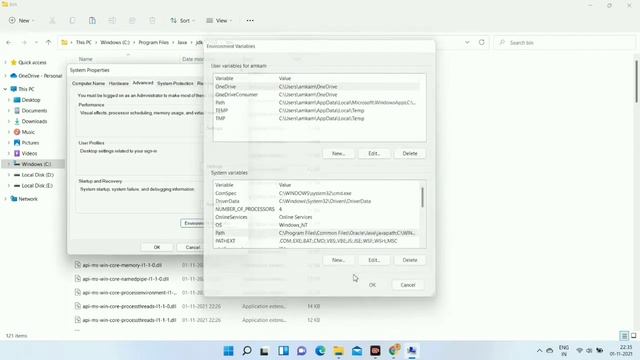640x360 pixels.
Task: Switch to the System Protection tab
Action: point(175,83)
